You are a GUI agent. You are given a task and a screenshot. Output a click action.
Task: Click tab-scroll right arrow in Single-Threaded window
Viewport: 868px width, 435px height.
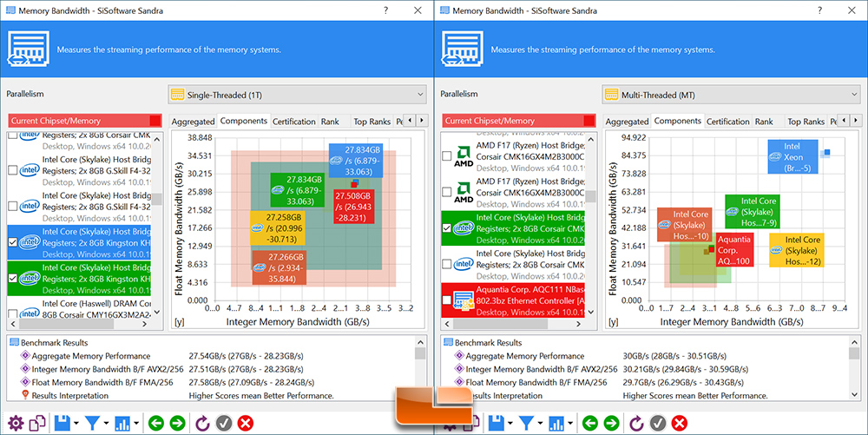click(422, 120)
